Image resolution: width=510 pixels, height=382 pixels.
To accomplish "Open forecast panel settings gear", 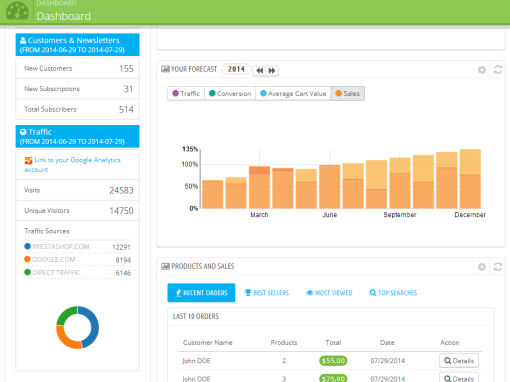I will pyautogui.click(x=482, y=70).
